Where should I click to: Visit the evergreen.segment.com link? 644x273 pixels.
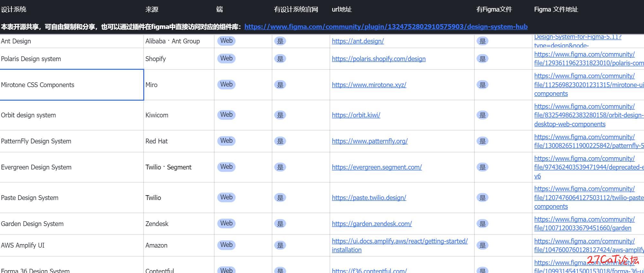pyautogui.click(x=377, y=167)
